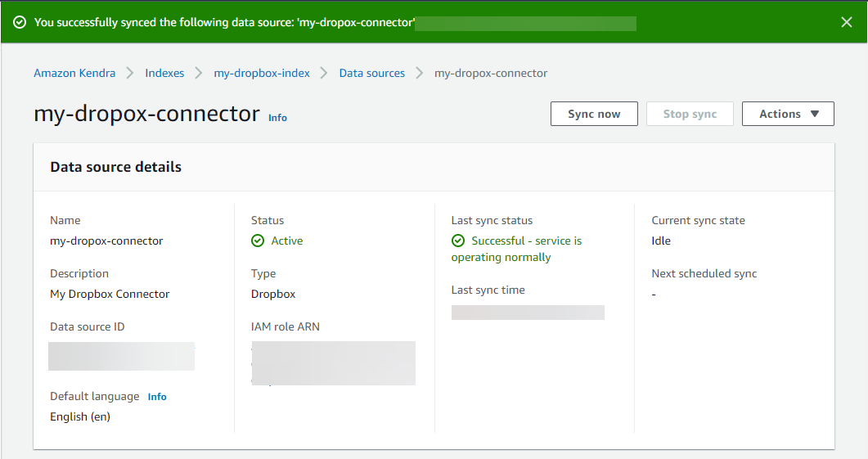Open the Data sources breadcrumb link

point(372,73)
